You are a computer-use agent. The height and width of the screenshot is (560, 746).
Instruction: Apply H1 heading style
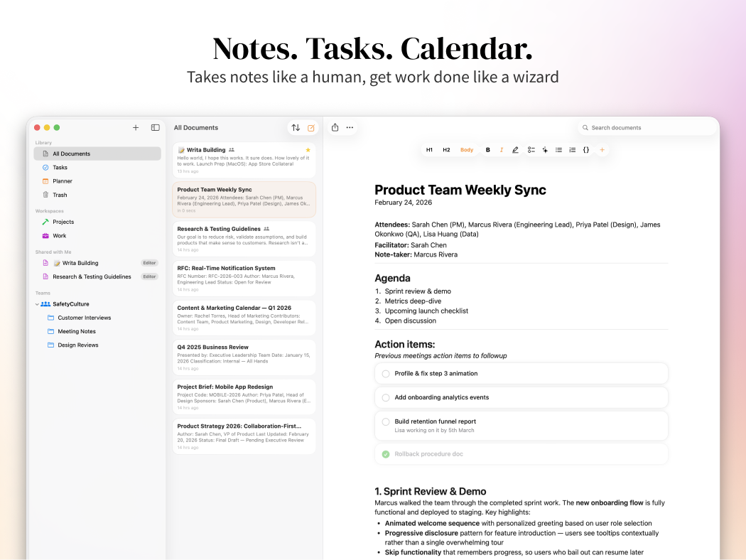[429, 150]
